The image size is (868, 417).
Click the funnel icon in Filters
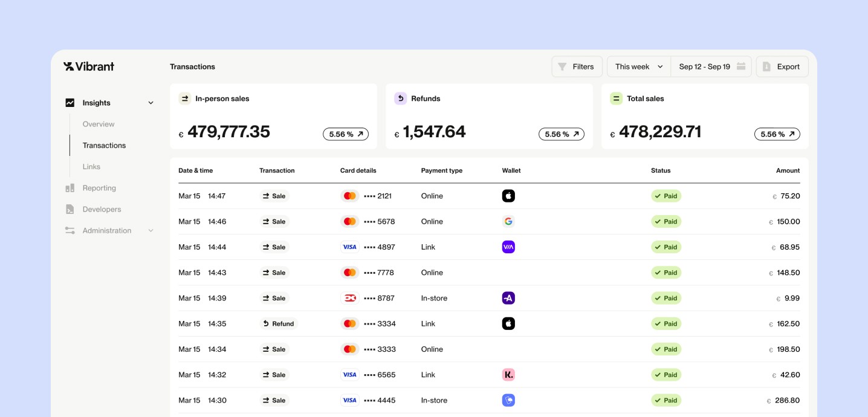point(562,66)
